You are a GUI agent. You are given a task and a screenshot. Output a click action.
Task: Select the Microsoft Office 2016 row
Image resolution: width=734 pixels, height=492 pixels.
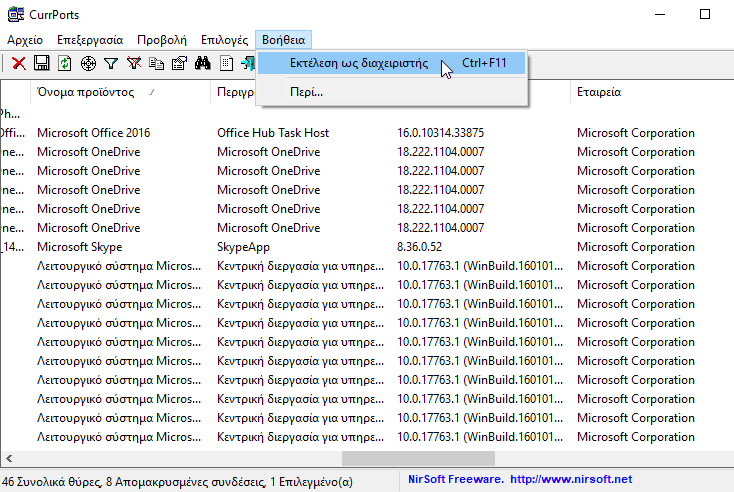(x=367, y=133)
